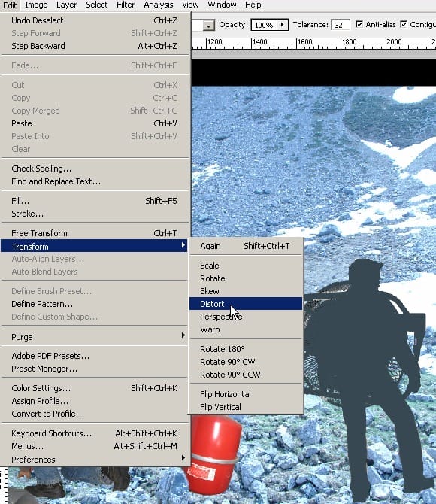436x504 pixels.
Task: Open the Image menu
Action: pos(36,5)
